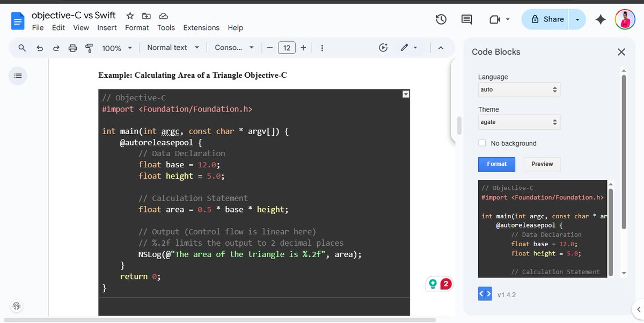The width and height of the screenshot is (644, 323).
Task: Open the Insert menu
Action: [x=107, y=27]
